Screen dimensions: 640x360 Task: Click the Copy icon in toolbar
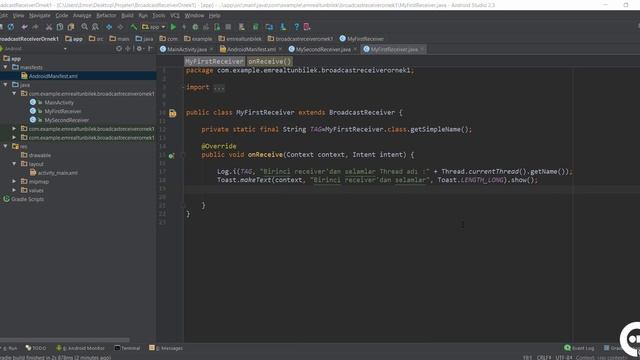pos(60,27)
